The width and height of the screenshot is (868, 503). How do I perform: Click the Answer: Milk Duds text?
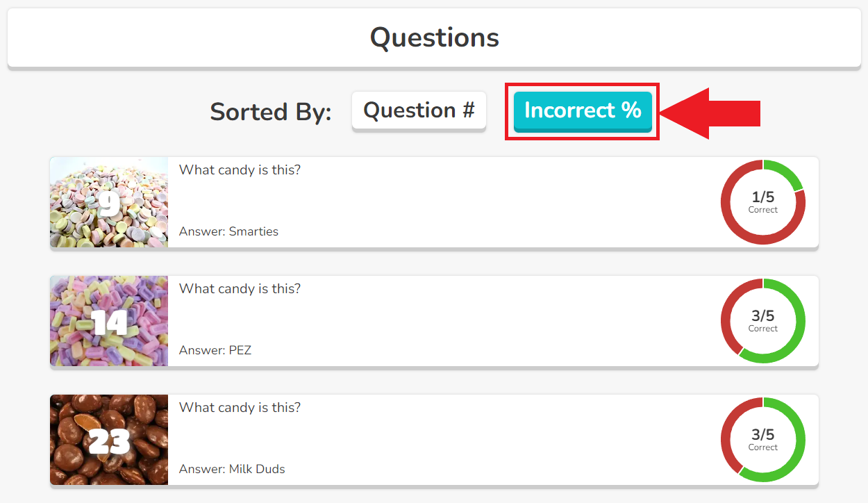pos(232,469)
